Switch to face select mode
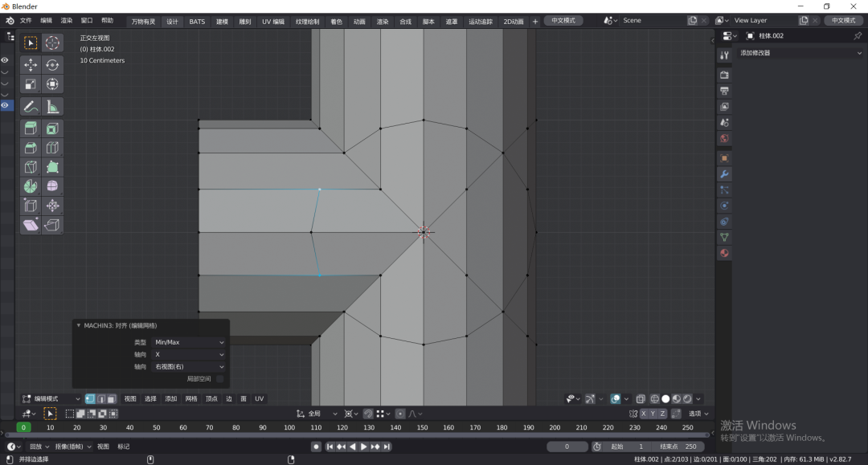 click(x=112, y=398)
